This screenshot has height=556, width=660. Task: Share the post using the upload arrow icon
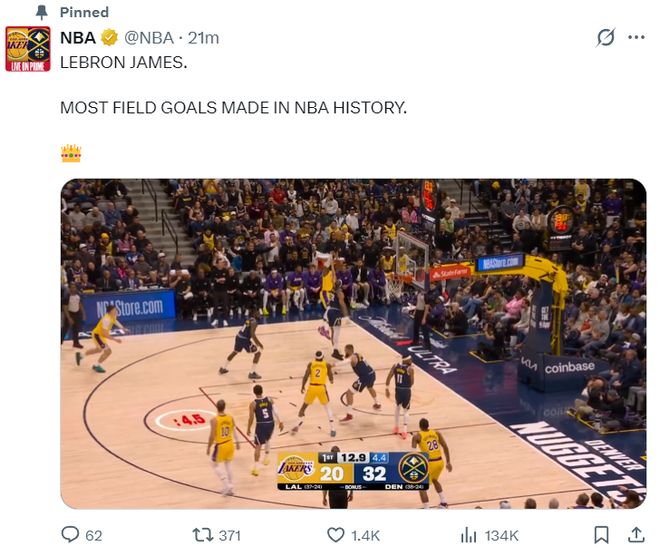click(632, 535)
